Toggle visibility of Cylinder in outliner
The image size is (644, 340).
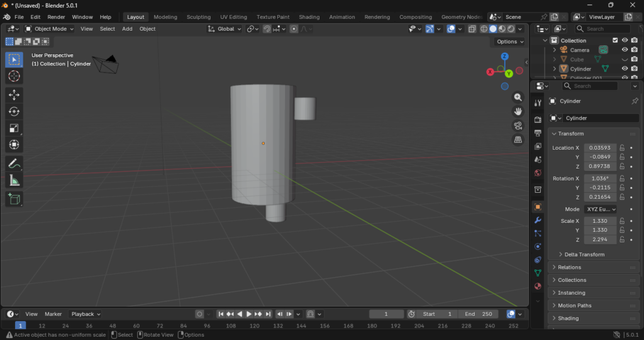[x=625, y=69]
